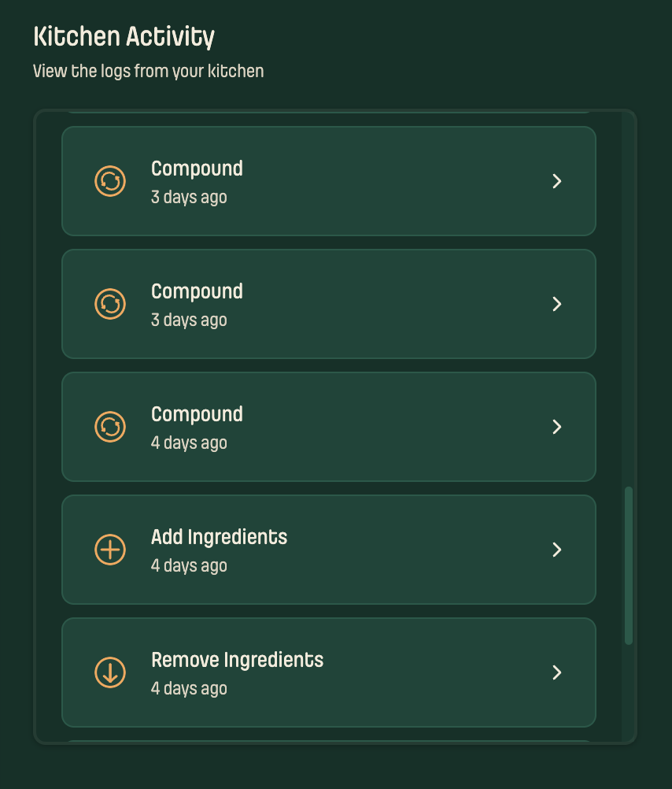Select the second Compound title from 3 days ago

pos(197,291)
